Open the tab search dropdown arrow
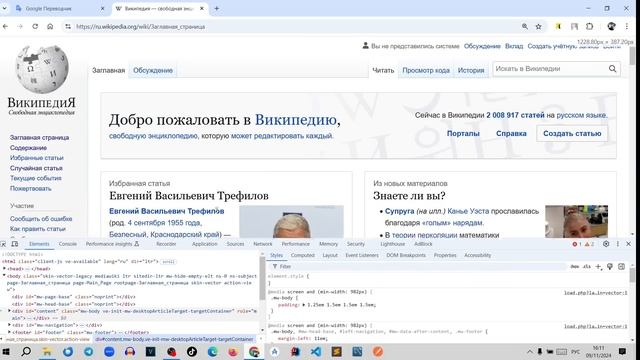 click(x=4, y=8)
